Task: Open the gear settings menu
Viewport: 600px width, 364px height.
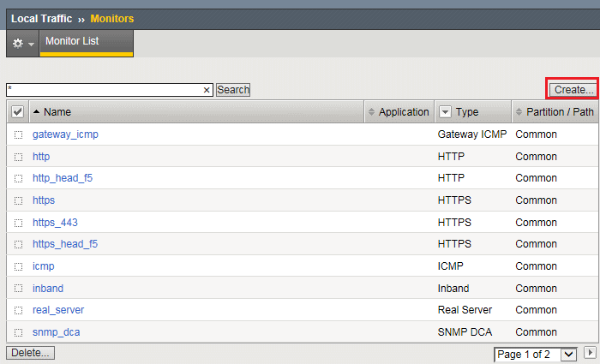Action: (x=22, y=43)
